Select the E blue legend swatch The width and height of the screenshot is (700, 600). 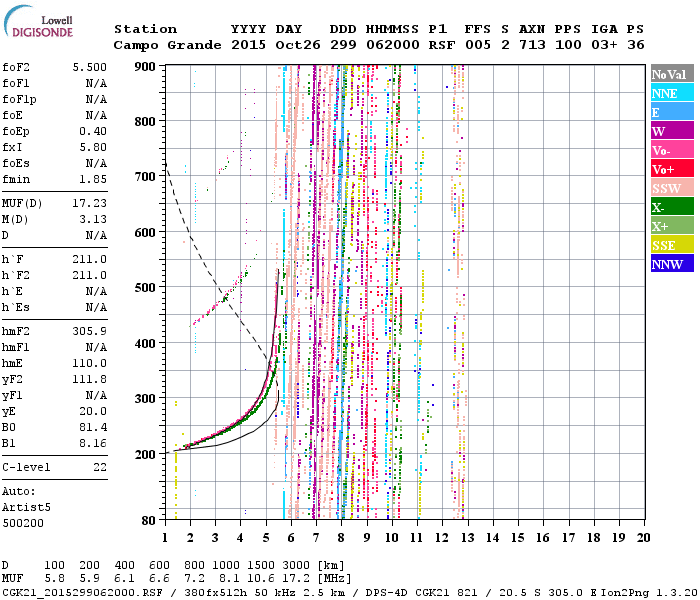[672, 111]
